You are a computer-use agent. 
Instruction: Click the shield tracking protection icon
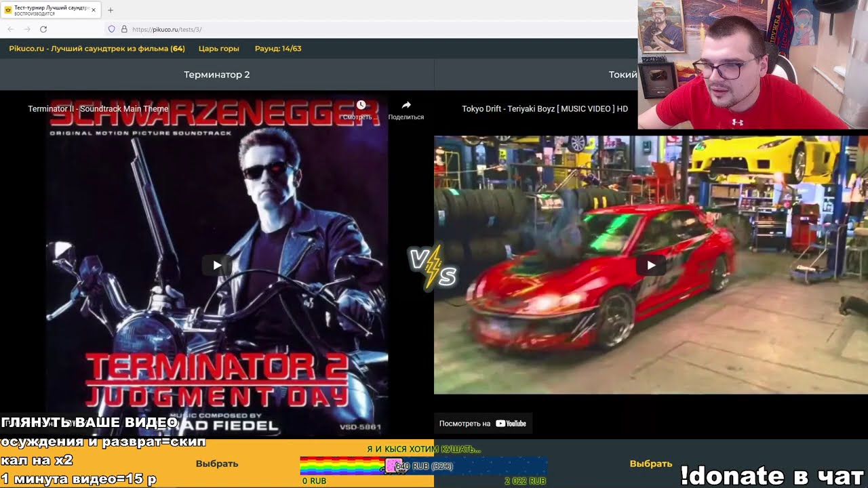[x=112, y=29]
